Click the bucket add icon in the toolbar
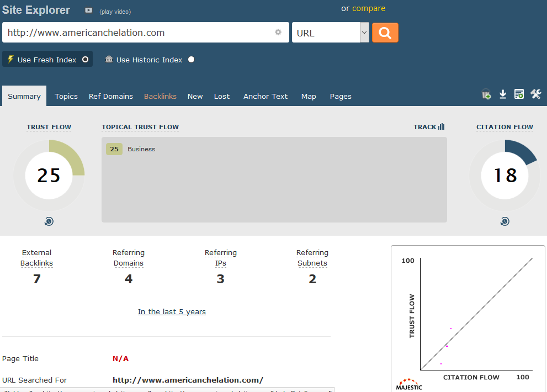This screenshot has height=392, width=547. coord(486,94)
